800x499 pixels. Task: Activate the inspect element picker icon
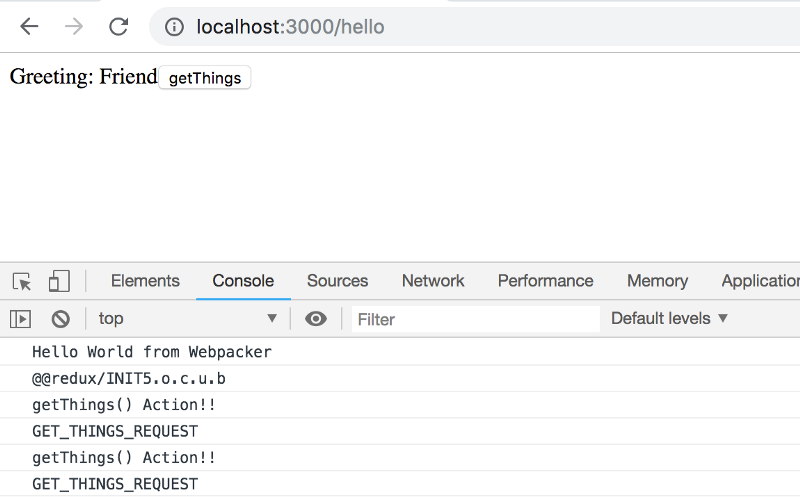coord(22,281)
